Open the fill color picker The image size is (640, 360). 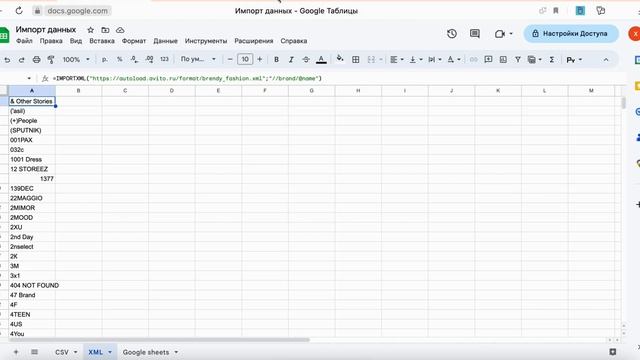coord(340,60)
